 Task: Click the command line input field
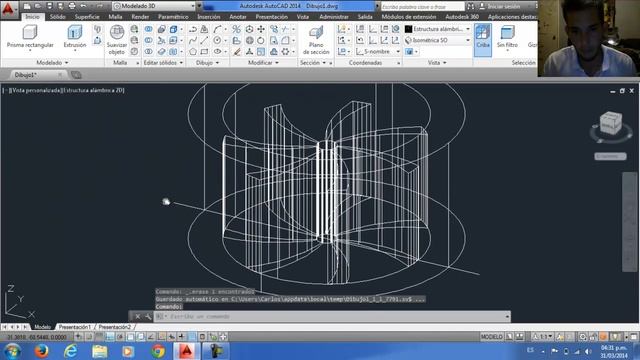(x=332, y=316)
